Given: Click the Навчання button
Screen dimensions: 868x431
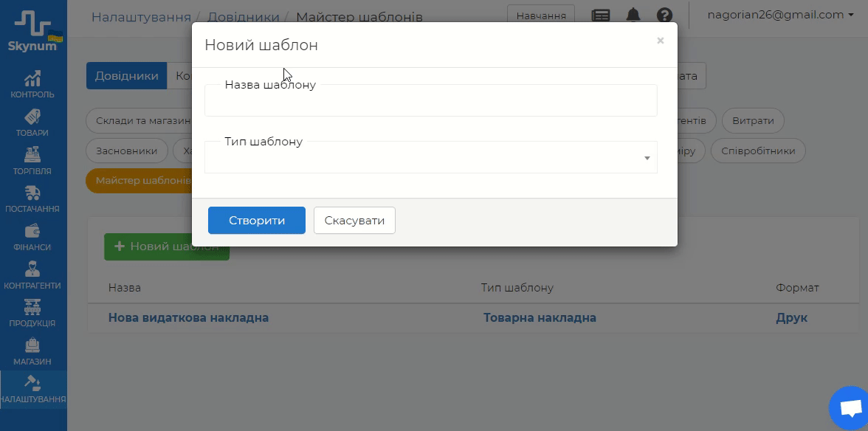Looking at the screenshot, I should (541, 15).
